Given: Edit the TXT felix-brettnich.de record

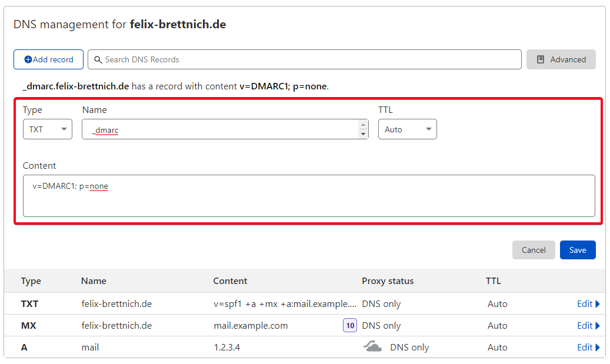Looking at the screenshot, I should point(584,303).
